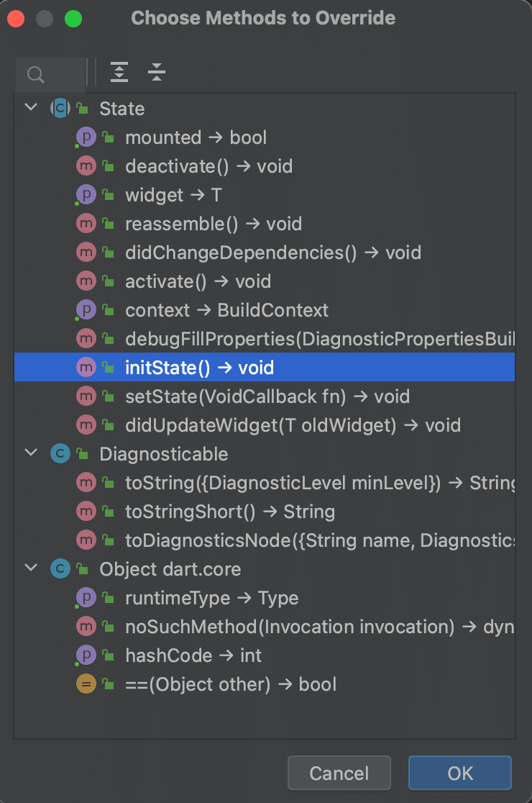Click the operator icon beside ==(Object other)
532x803 pixels.
(x=86, y=684)
